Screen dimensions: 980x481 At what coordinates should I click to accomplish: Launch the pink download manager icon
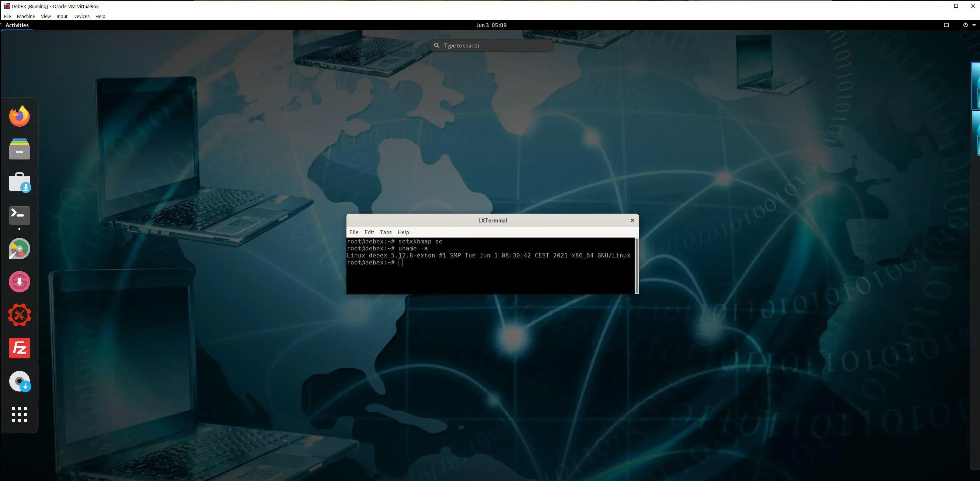20,282
